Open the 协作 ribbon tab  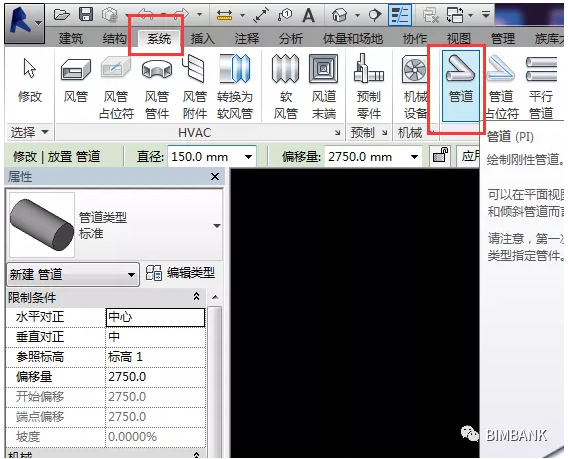click(415, 38)
